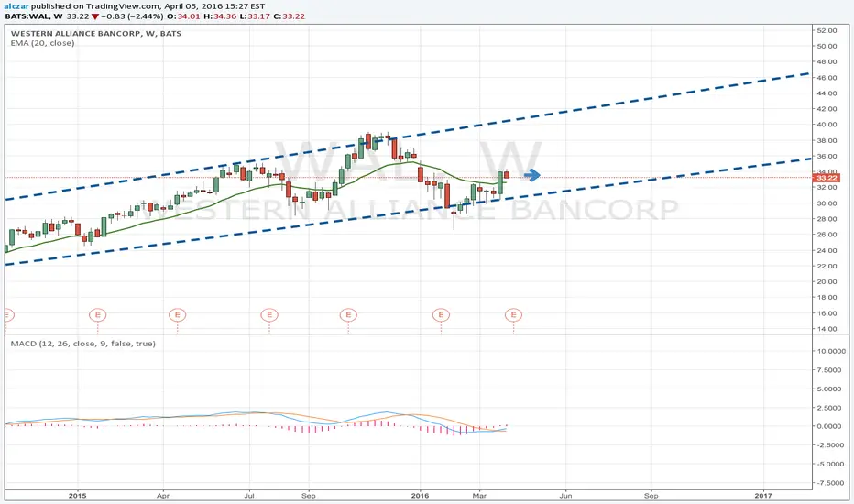Click the C:33.22 close value
This screenshot has width=854, height=504.
click(x=290, y=16)
